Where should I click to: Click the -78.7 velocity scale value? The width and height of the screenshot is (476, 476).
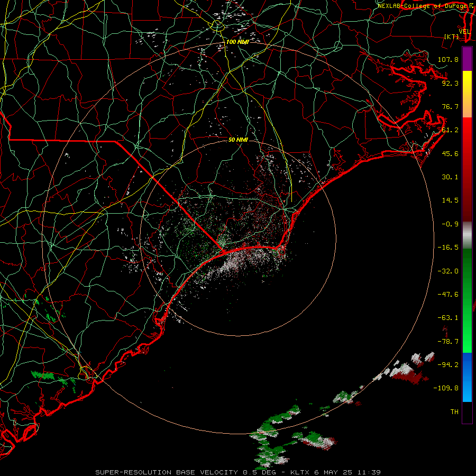tap(448, 342)
